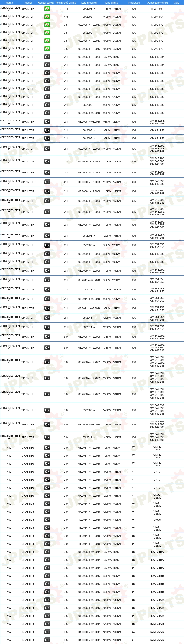Click '3.0' in the 06.2009 -> 05.2016 row
184x644 pixels.
66,425
